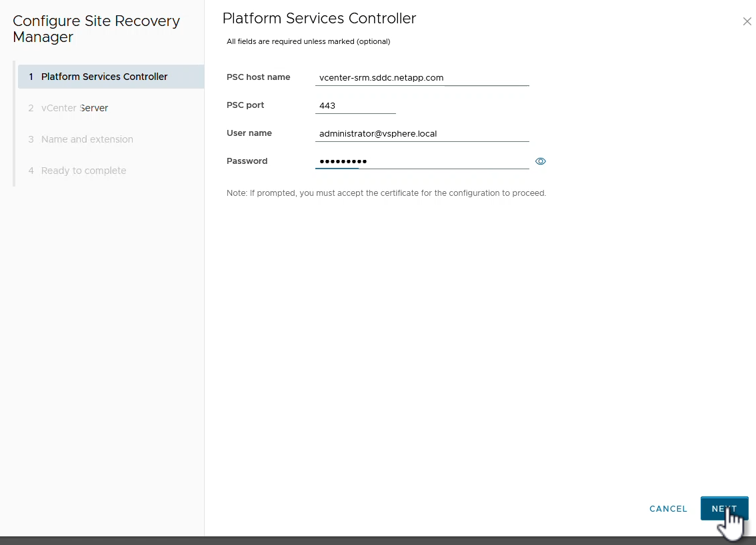Close the wizard with the X icon
This screenshot has width=756, height=545.
747,21
